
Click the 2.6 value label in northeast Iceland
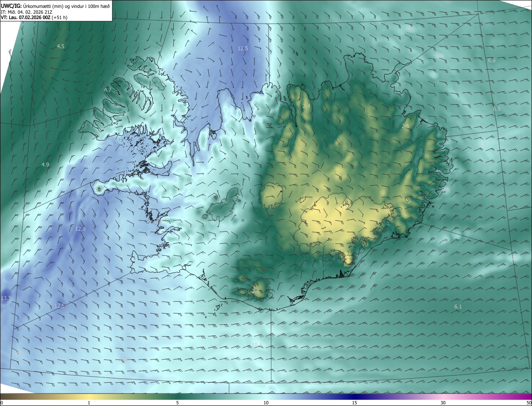406,126
